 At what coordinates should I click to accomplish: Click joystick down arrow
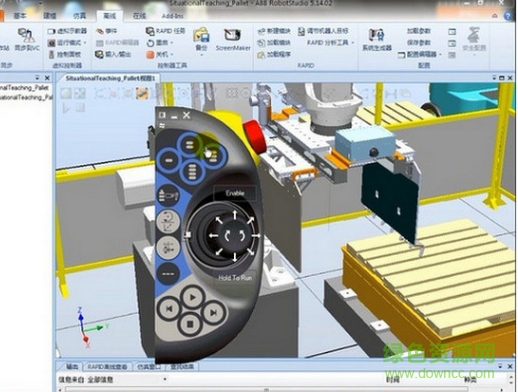click(235, 257)
